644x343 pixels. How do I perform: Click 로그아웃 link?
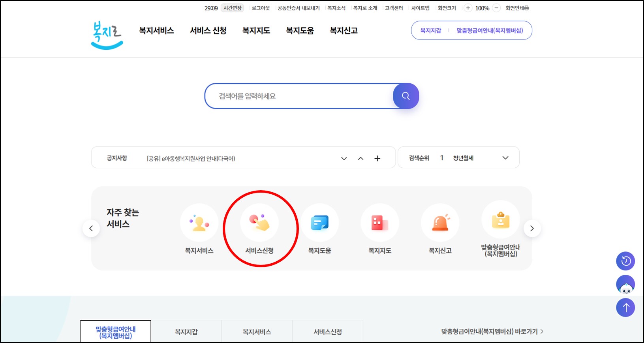(261, 8)
